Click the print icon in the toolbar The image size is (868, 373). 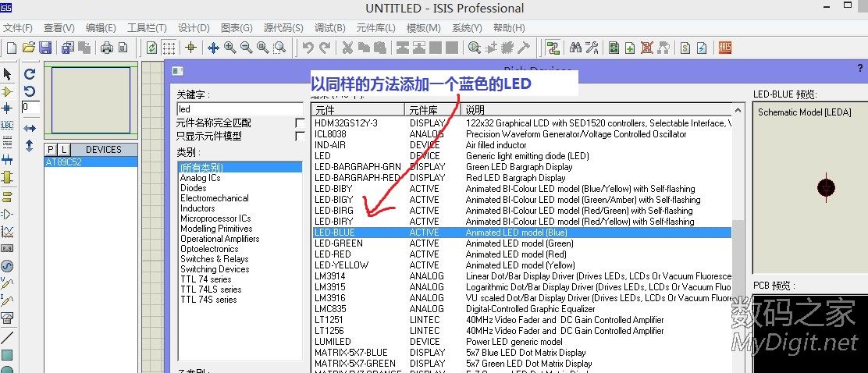(107, 48)
